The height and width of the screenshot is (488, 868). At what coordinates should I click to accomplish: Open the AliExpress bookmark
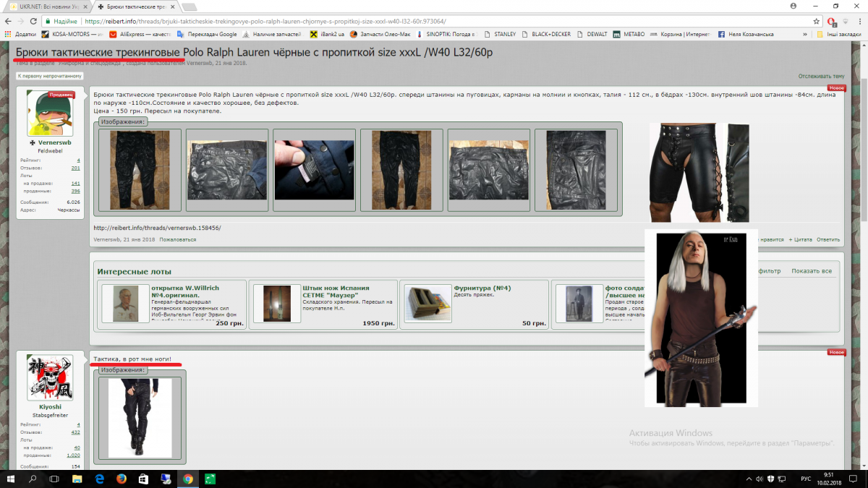tap(140, 34)
